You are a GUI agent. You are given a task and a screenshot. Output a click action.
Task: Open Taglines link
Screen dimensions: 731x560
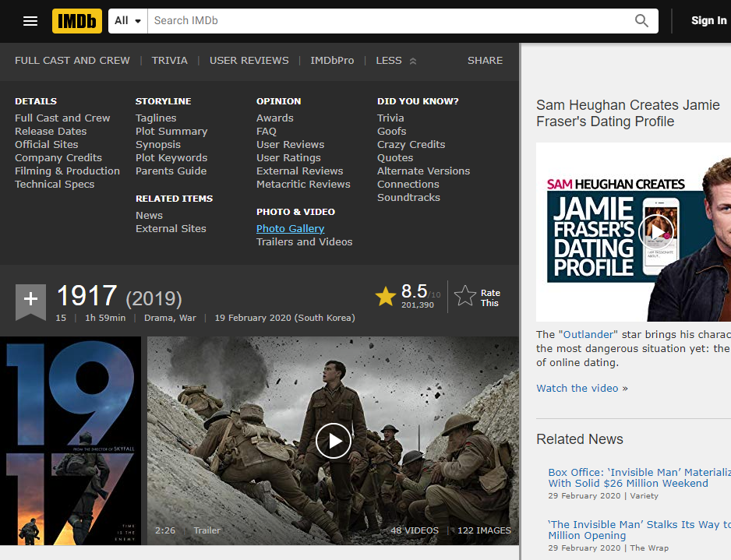point(156,118)
